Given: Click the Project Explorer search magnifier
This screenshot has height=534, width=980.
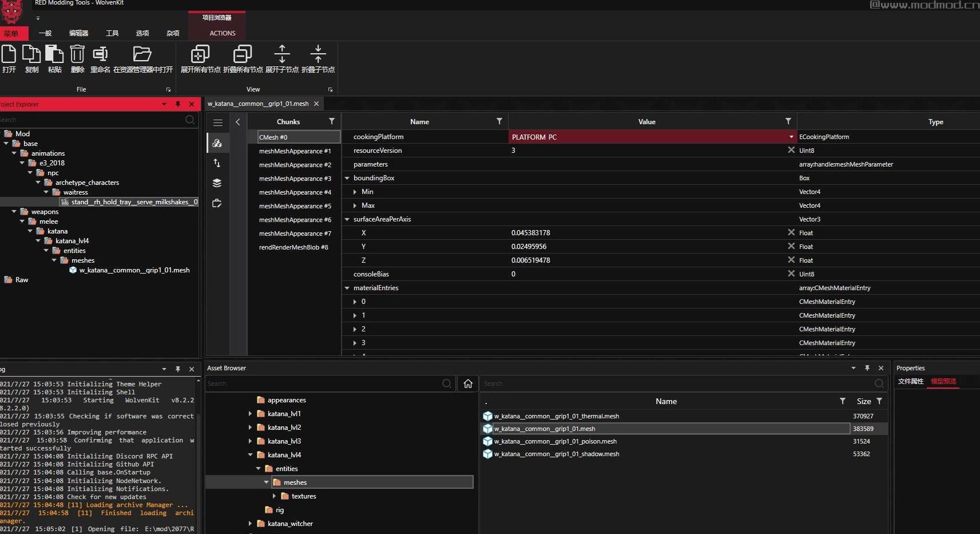Looking at the screenshot, I should coord(190,120).
